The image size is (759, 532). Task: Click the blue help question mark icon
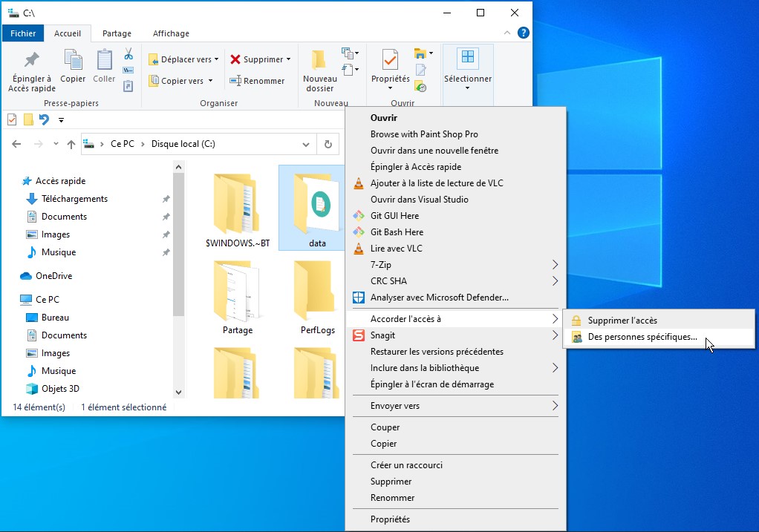(523, 33)
